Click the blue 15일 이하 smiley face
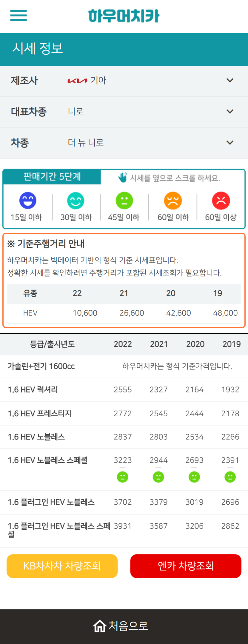The width and height of the screenshot is (248, 644). (x=28, y=201)
